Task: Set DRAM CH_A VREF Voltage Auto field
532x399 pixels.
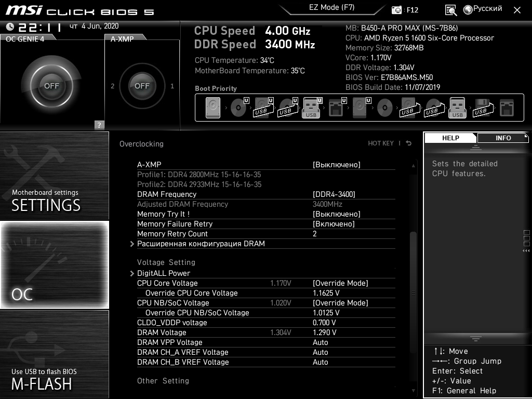Action: (320, 352)
